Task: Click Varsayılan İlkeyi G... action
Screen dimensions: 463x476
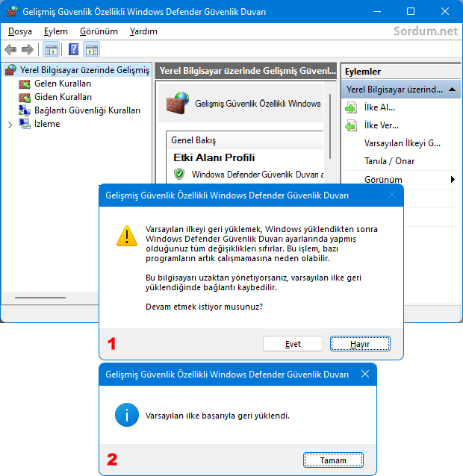Action: point(403,143)
